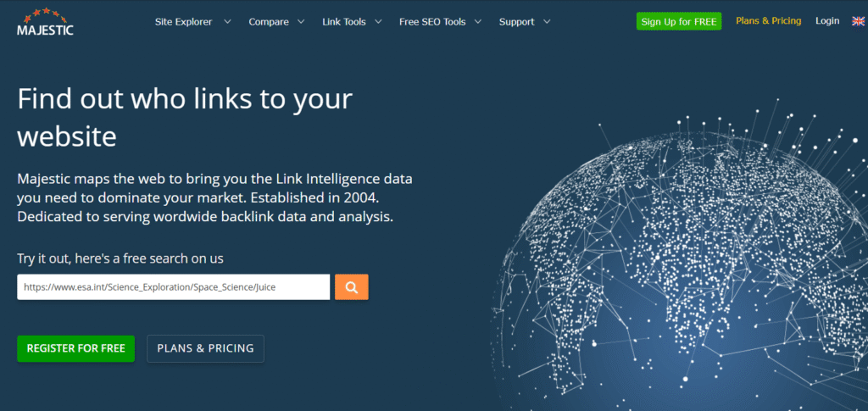The image size is (868, 411).
Task: Open the UK flag language selector
Action: [x=858, y=21]
